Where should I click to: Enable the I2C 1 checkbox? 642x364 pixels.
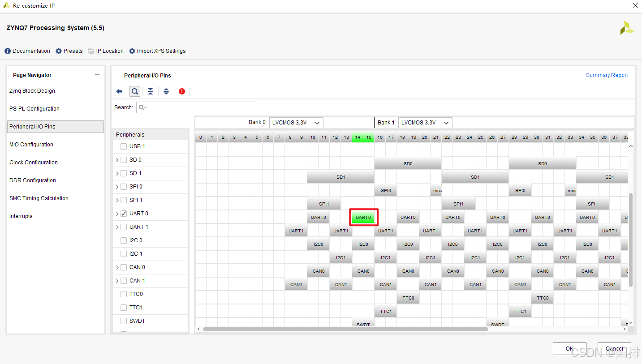point(124,254)
